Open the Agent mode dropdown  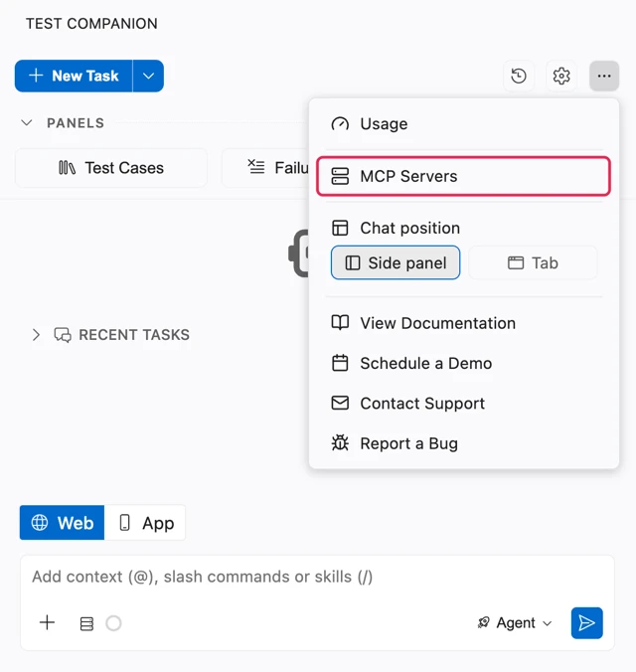515,622
